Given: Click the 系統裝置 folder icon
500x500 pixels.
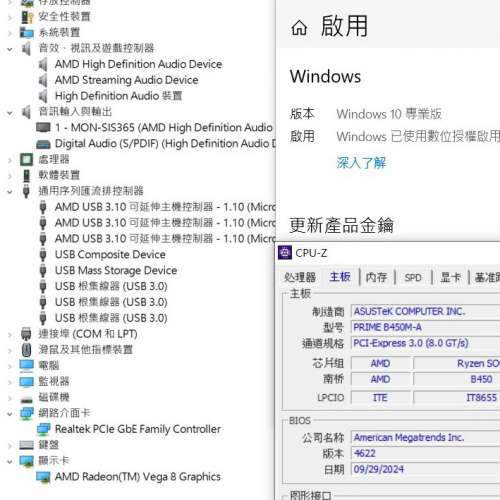Looking at the screenshot, I should point(26,33).
